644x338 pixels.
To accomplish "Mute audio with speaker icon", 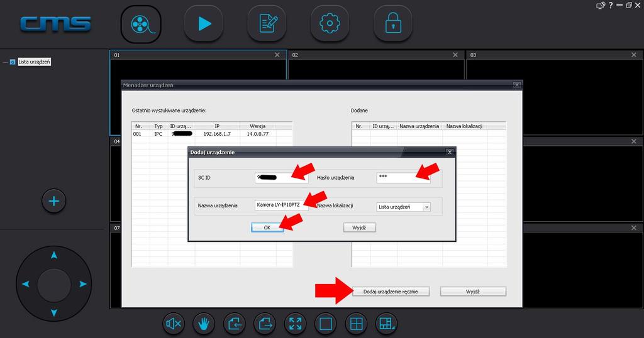I will tap(174, 324).
